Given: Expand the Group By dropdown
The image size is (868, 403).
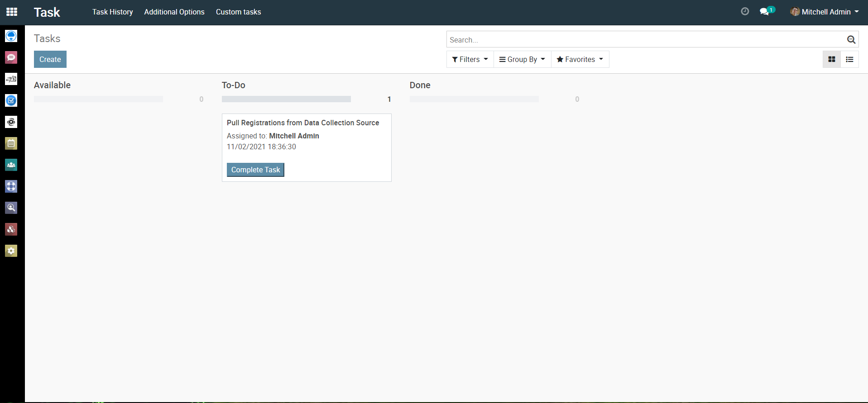Looking at the screenshot, I should 522,59.
